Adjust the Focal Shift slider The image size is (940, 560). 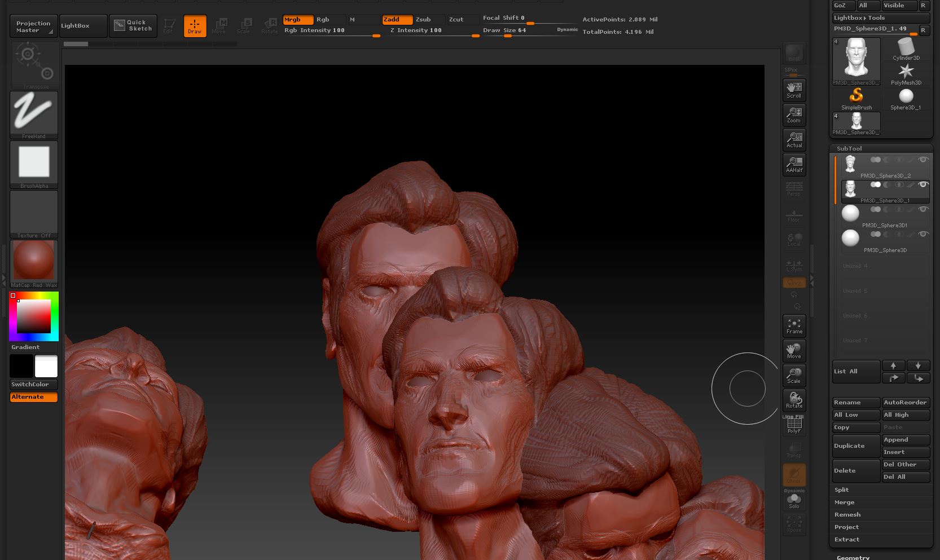(x=530, y=19)
